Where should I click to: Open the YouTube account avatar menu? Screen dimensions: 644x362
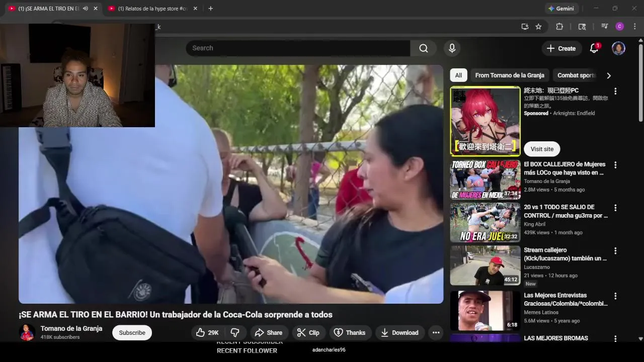(x=618, y=48)
